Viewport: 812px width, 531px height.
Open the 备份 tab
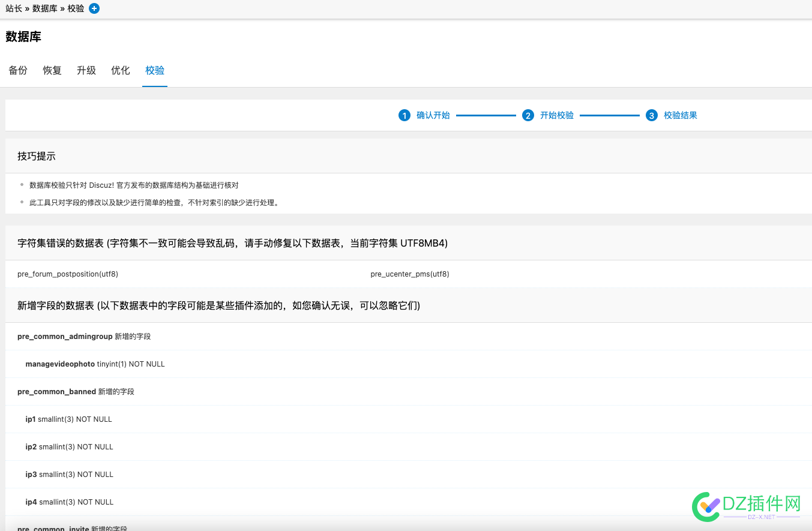18,70
